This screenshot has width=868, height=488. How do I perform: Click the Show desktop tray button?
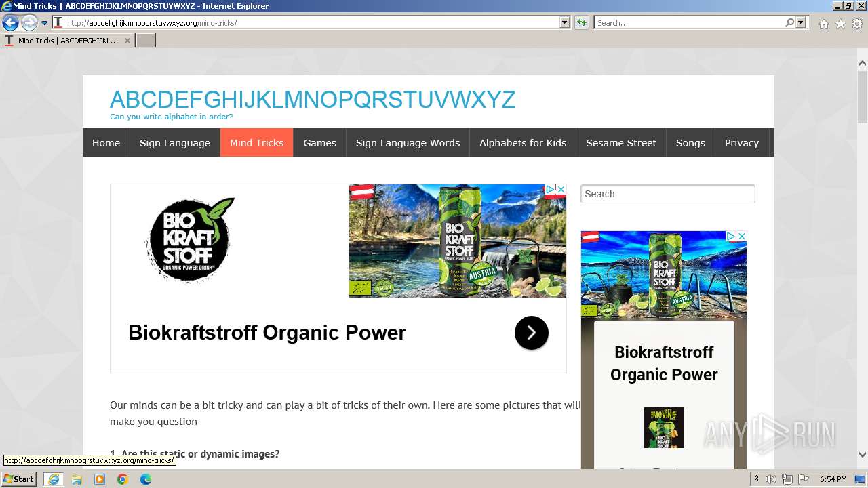click(861, 479)
